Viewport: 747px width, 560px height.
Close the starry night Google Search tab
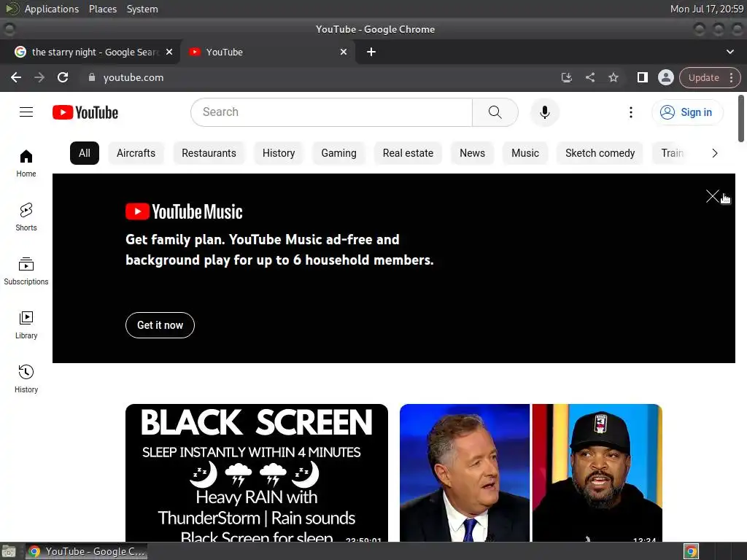(x=169, y=52)
